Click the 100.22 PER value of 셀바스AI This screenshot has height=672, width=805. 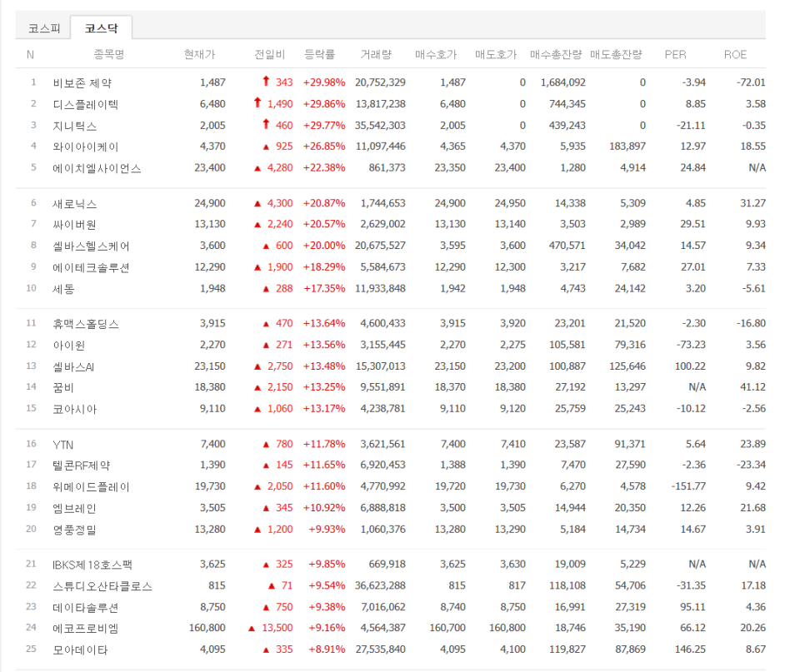[691, 366]
